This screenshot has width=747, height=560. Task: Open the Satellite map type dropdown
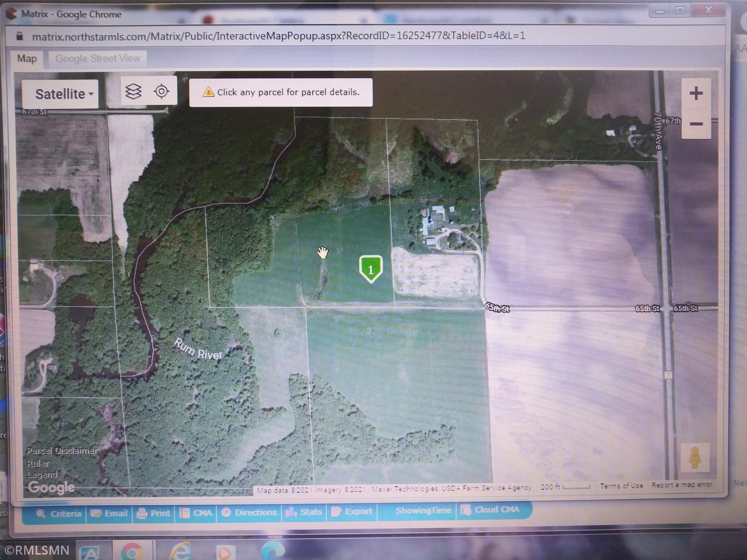[60, 94]
